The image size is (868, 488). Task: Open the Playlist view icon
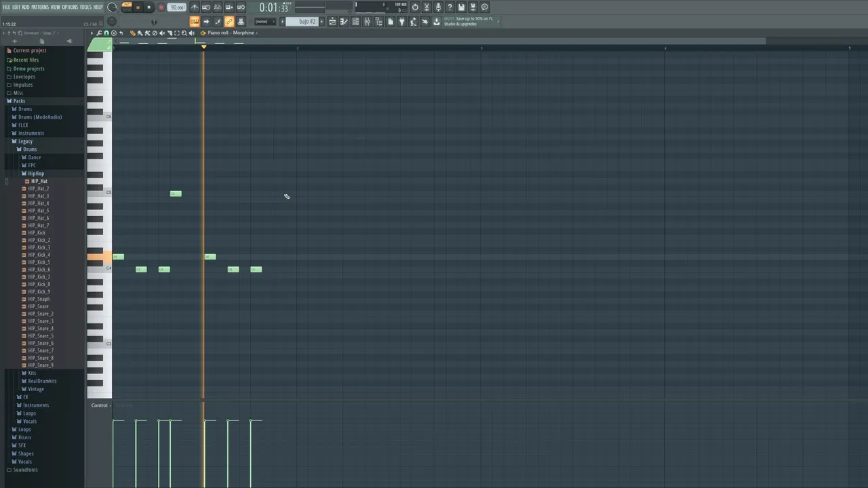(332, 22)
